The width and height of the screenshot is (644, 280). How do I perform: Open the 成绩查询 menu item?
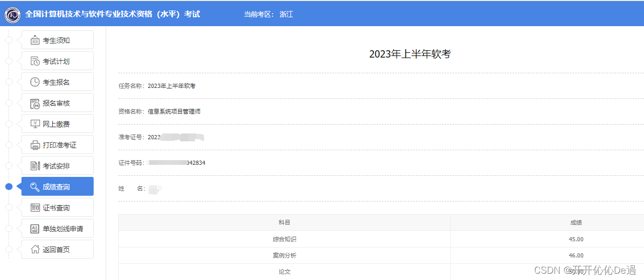(x=58, y=187)
